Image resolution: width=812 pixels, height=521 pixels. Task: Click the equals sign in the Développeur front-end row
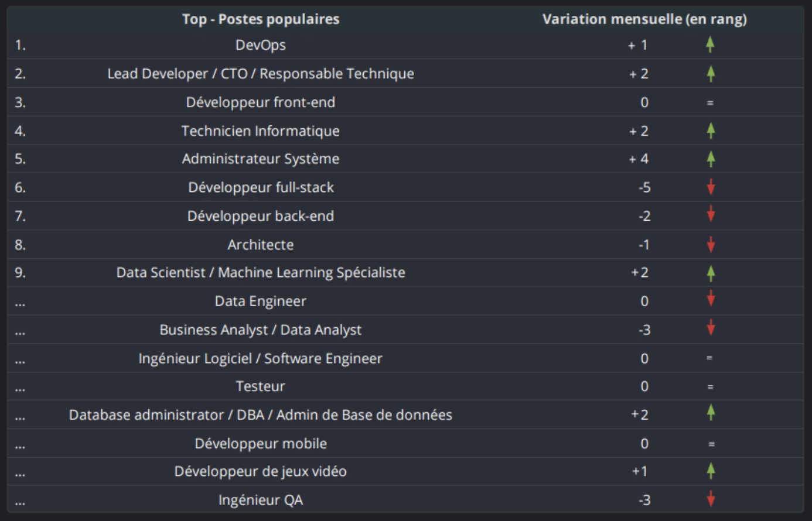[x=710, y=103]
